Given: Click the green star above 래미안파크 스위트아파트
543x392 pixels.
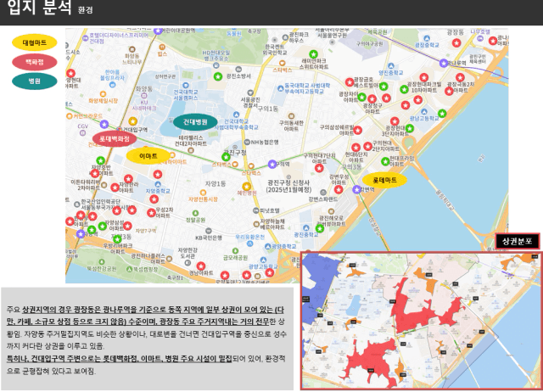Looking at the screenshot, I should click(x=313, y=54).
